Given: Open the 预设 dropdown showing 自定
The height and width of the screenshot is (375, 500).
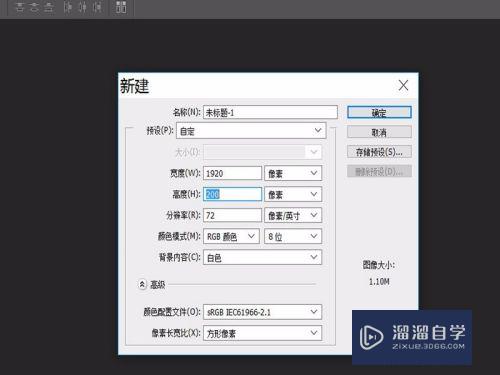Looking at the screenshot, I should (251, 131).
